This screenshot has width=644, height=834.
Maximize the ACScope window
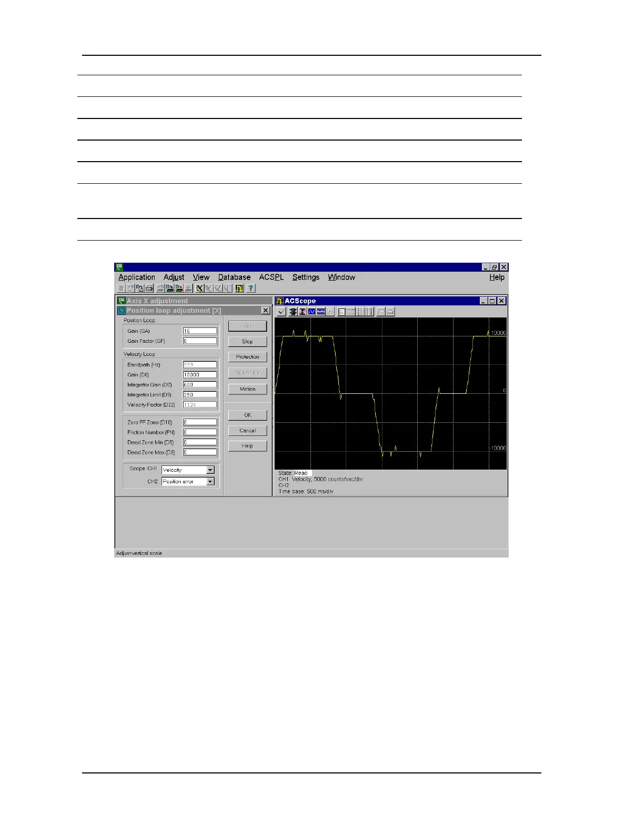[x=492, y=301]
